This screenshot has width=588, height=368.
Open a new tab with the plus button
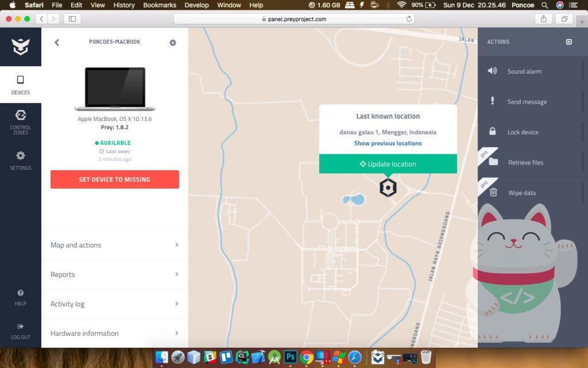pos(582,22)
